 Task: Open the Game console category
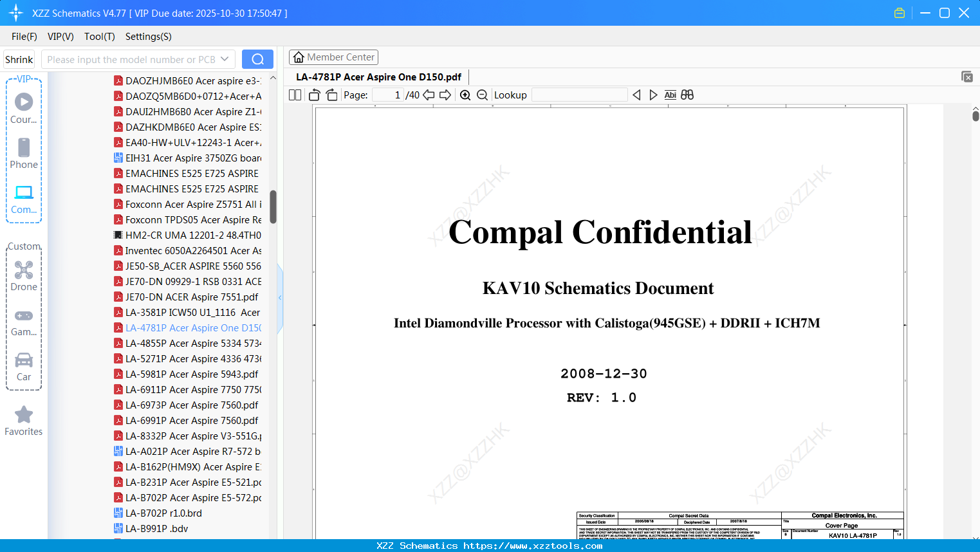(x=24, y=322)
